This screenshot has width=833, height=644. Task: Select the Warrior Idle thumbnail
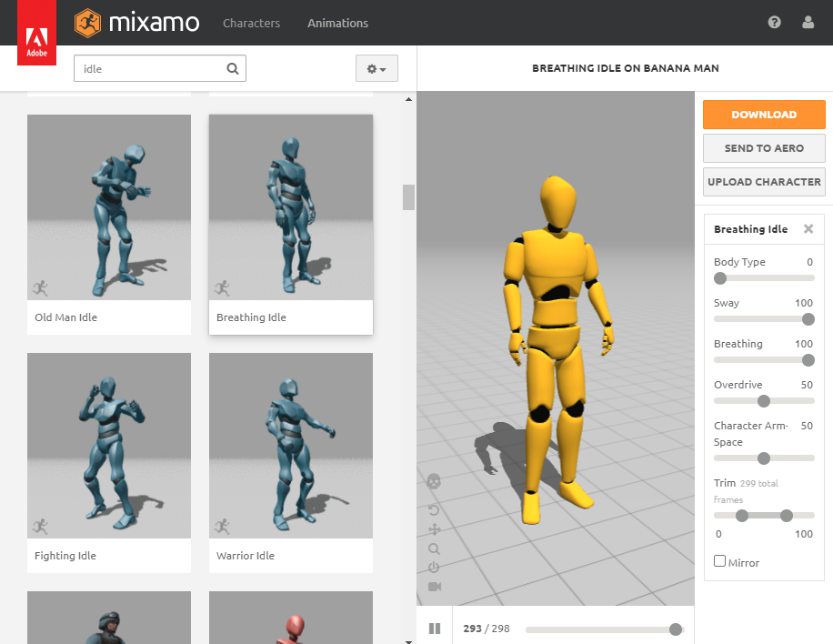click(x=291, y=446)
